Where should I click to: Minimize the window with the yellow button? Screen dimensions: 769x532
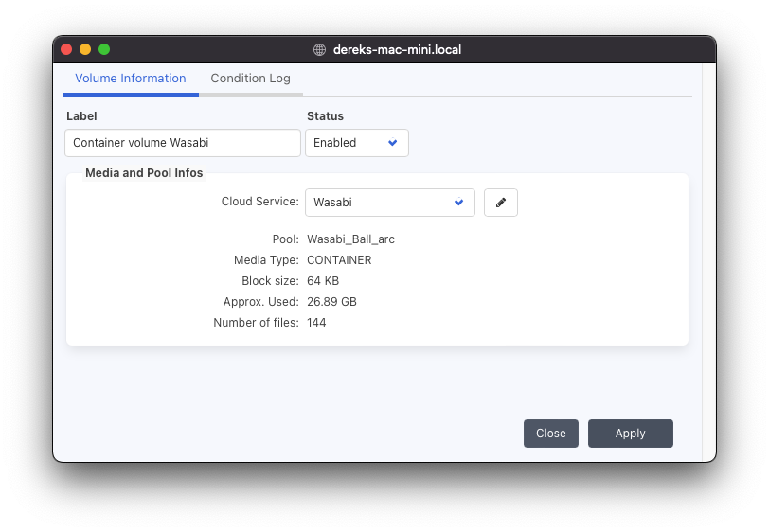click(x=85, y=49)
